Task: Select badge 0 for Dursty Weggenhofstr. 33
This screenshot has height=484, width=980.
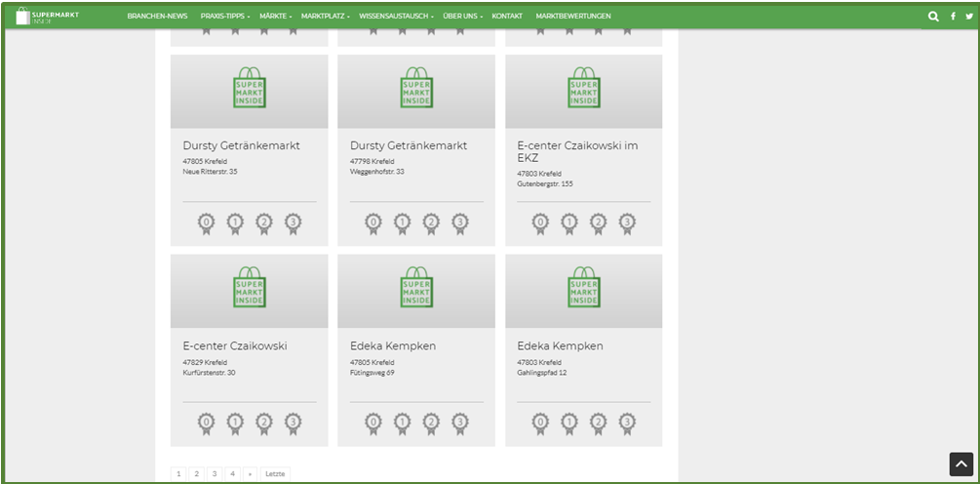Action: [373, 223]
